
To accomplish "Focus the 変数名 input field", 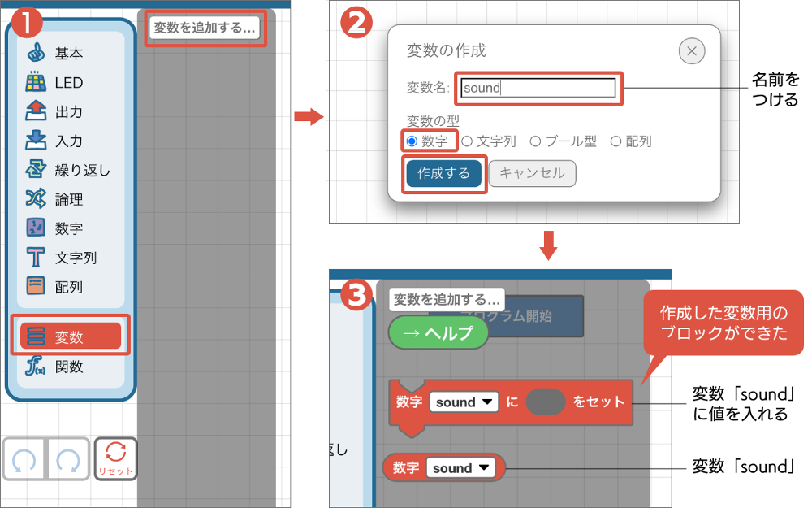I will tap(538, 88).
